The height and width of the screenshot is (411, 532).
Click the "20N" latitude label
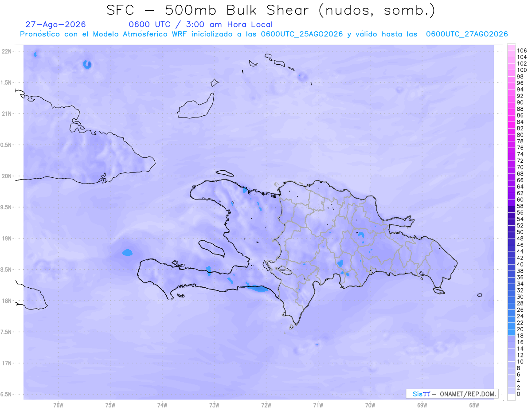(8, 176)
